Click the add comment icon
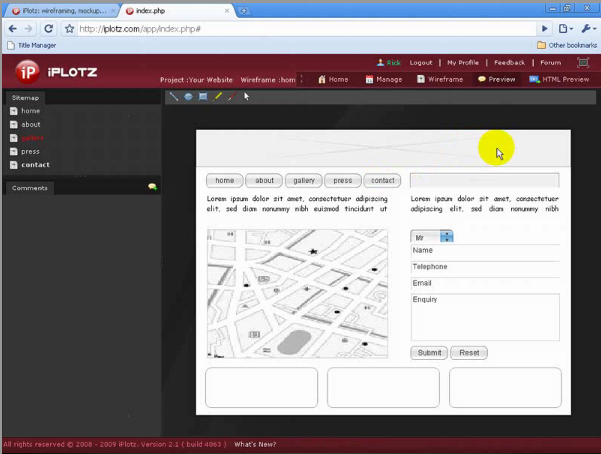Image resolution: width=601 pixels, height=454 pixels. pos(152,187)
